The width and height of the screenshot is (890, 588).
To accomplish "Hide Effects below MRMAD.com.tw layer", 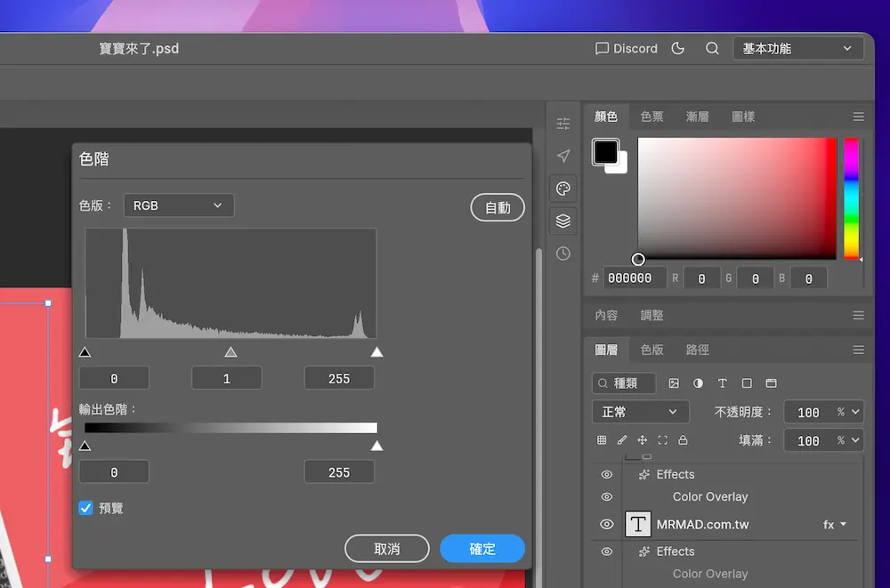I will pos(607,552).
